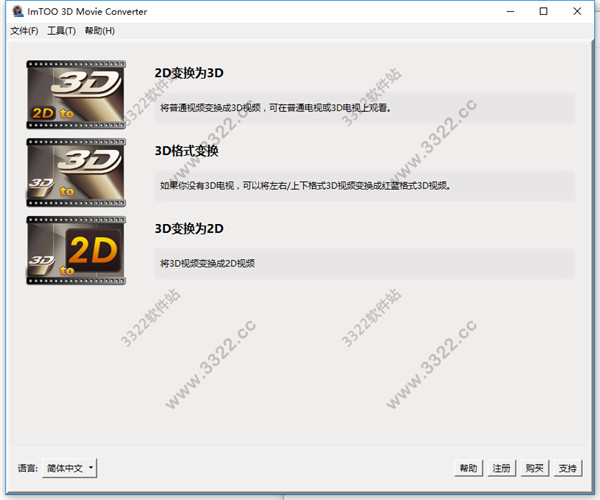This screenshot has height=500, width=600.
Task: Open the 帮助(H) menu
Action: point(99,31)
